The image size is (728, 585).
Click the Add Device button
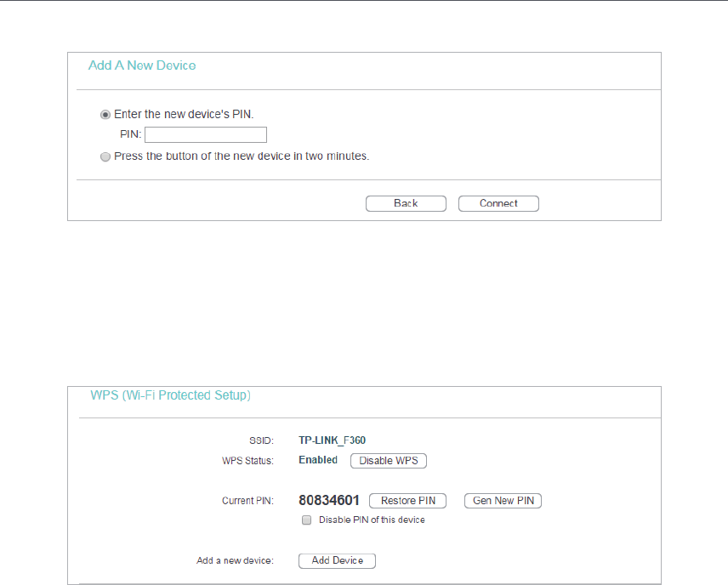[x=337, y=560]
